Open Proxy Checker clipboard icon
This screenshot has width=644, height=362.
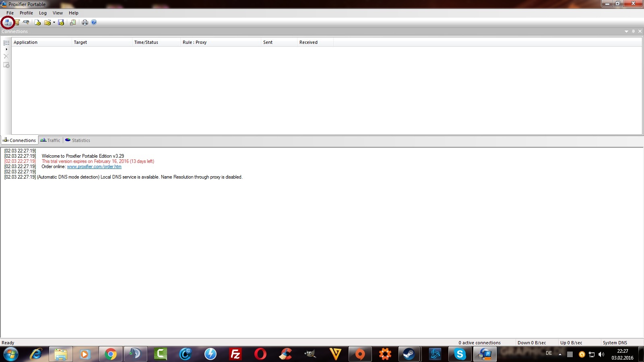[x=73, y=23]
